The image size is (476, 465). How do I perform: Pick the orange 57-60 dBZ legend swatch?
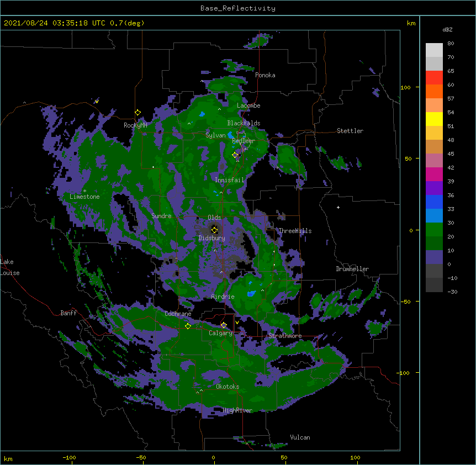[x=434, y=91]
